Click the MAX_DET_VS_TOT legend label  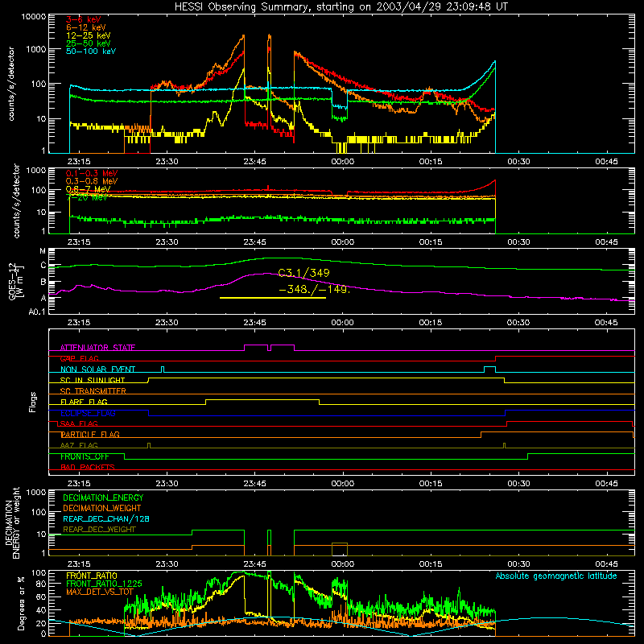[x=100, y=592]
